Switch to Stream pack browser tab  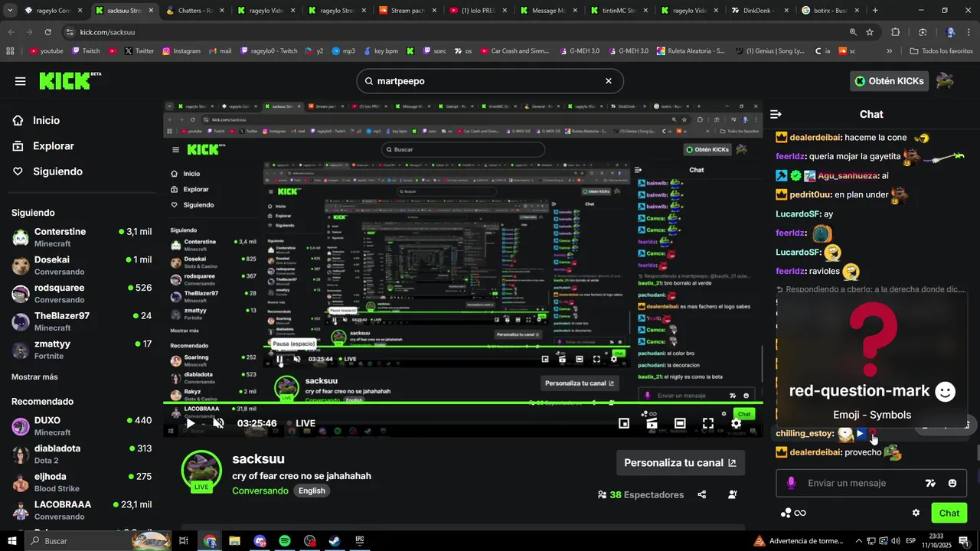coord(407,11)
